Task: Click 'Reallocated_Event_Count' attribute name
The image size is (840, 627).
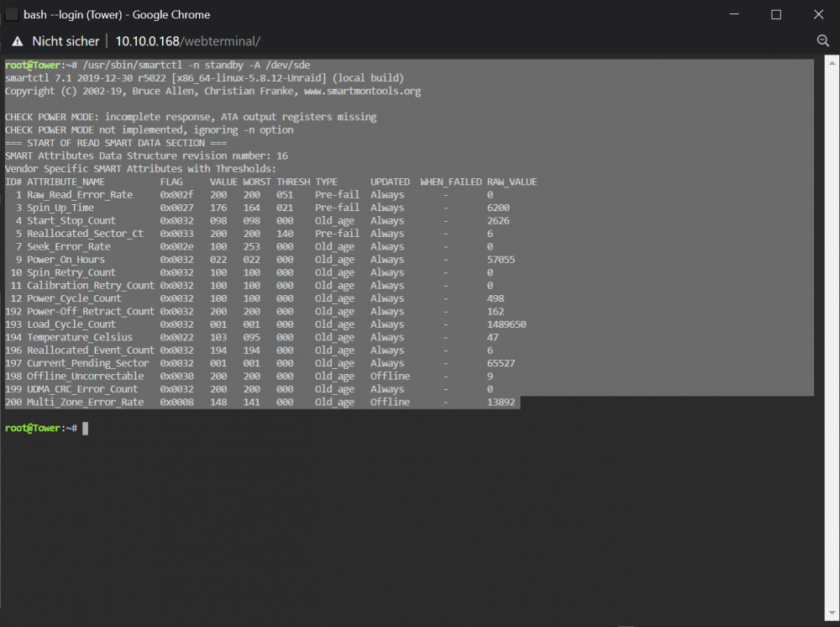Action: tap(91, 350)
